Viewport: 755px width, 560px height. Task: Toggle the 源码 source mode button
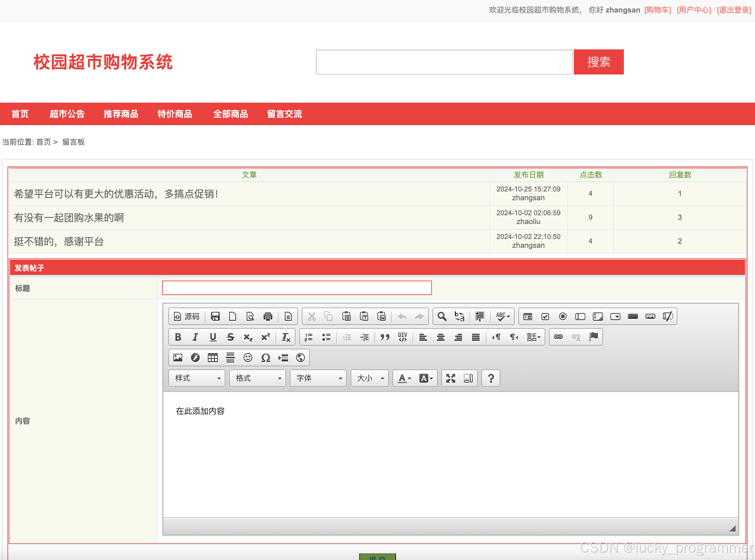(x=187, y=316)
